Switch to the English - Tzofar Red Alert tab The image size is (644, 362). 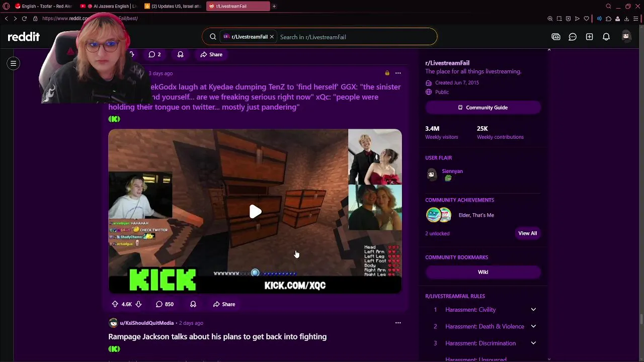(x=43, y=6)
